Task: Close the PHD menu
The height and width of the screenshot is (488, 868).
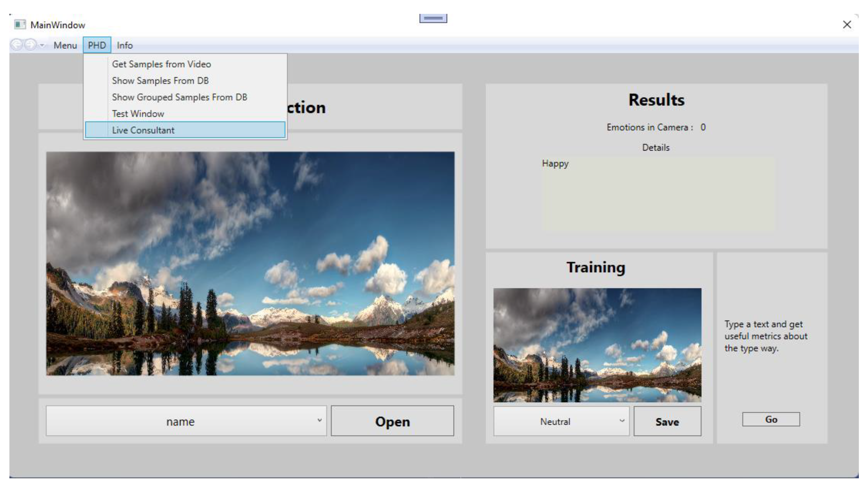Action: pos(97,45)
